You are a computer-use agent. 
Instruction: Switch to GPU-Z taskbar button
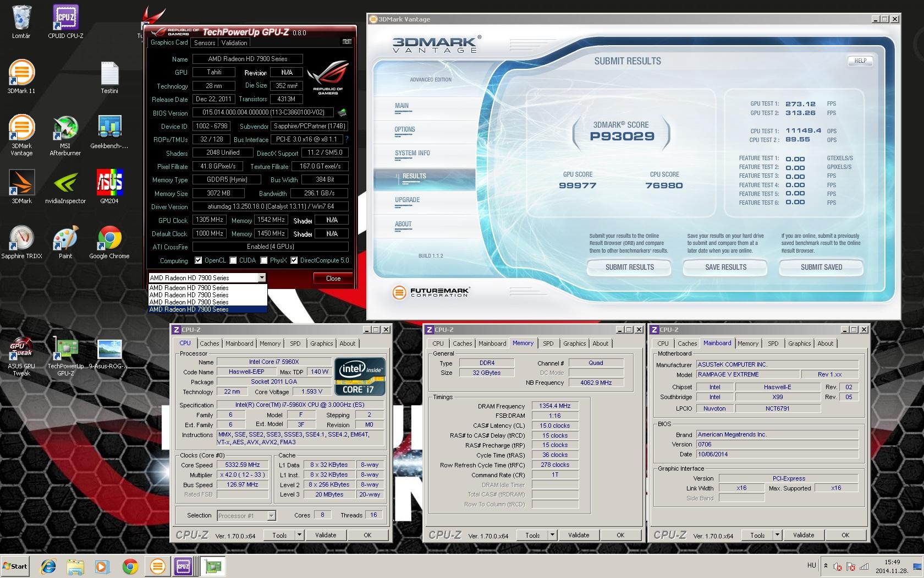(x=212, y=566)
